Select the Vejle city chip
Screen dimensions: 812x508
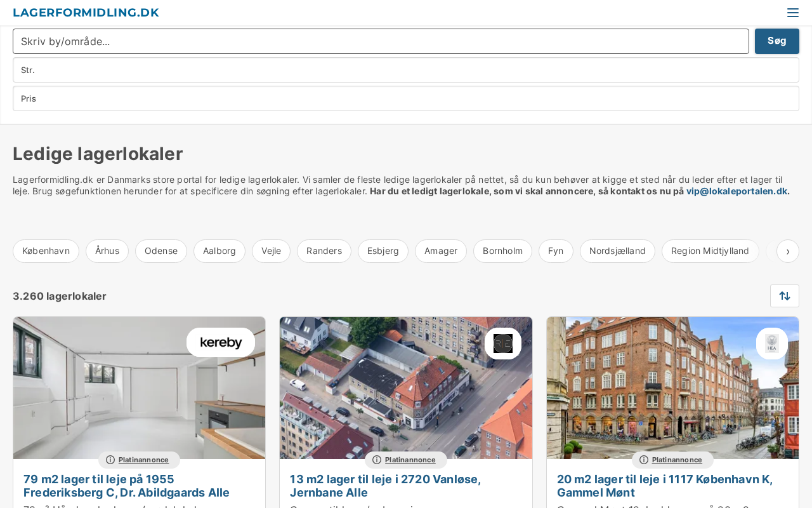tap(271, 251)
